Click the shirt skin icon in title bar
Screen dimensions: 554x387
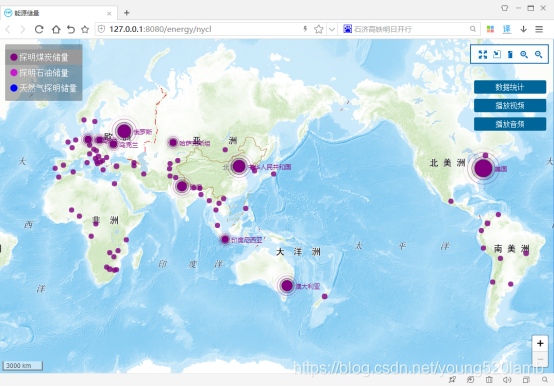coord(505,8)
